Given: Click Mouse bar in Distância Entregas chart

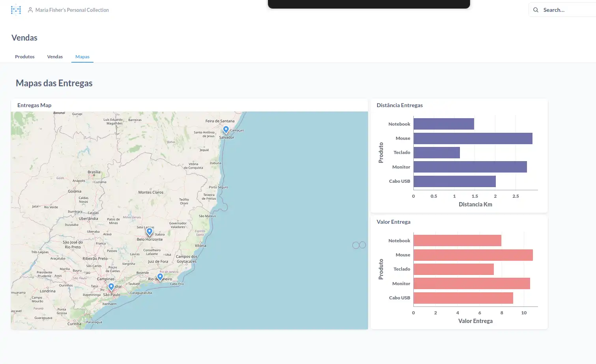Looking at the screenshot, I should [x=473, y=138].
